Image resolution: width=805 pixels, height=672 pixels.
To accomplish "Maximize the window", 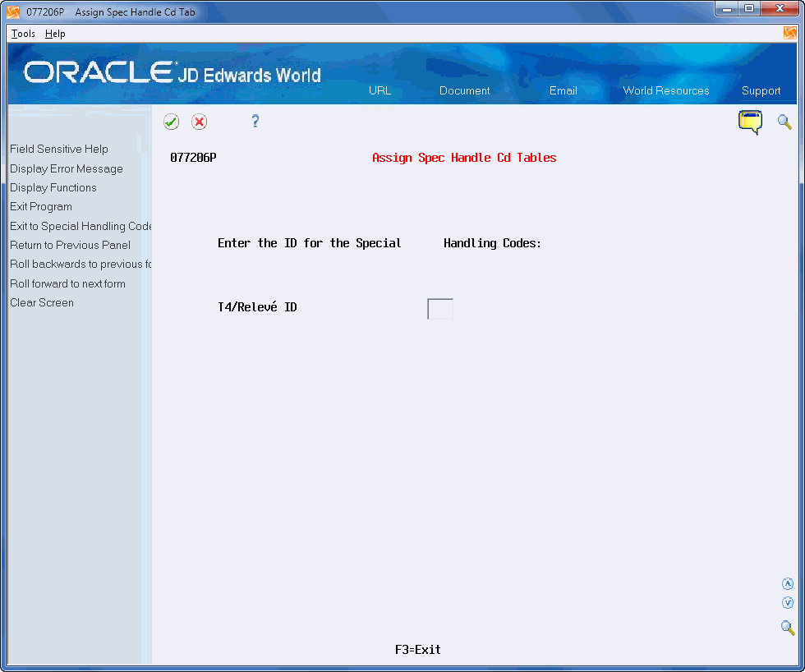I will (749, 9).
